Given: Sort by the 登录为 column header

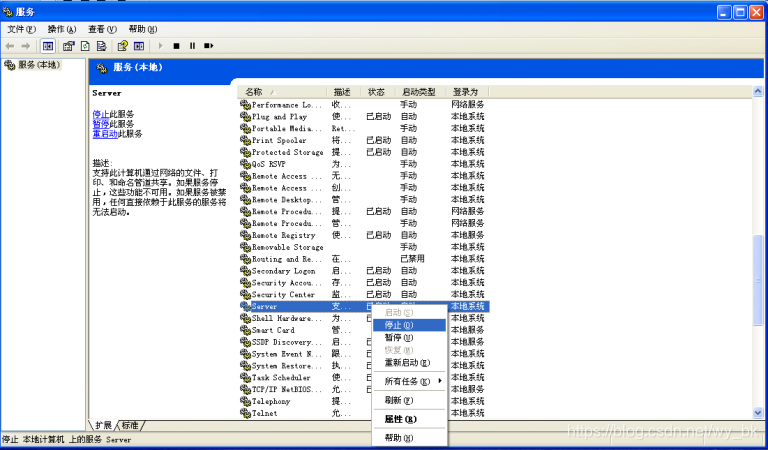Looking at the screenshot, I should click(468, 92).
